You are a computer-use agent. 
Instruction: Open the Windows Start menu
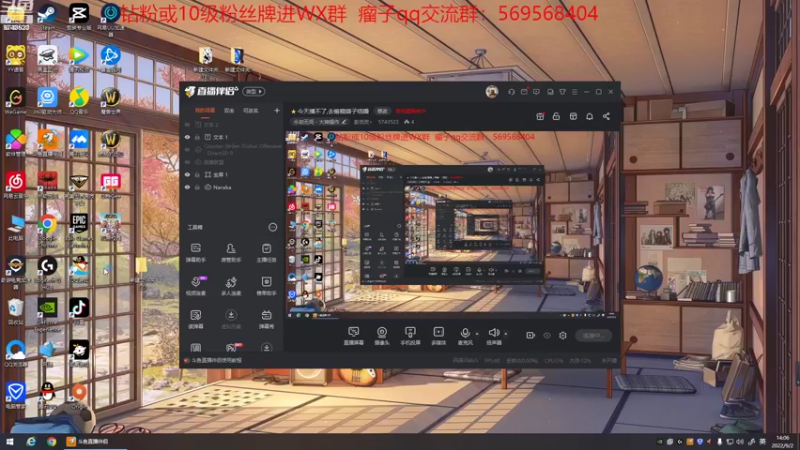9,441
